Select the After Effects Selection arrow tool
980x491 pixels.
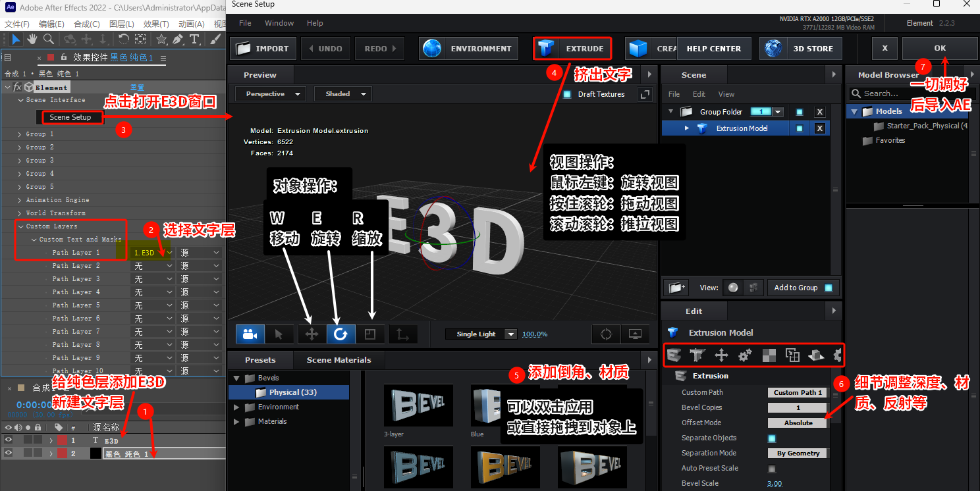click(x=16, y=39)
